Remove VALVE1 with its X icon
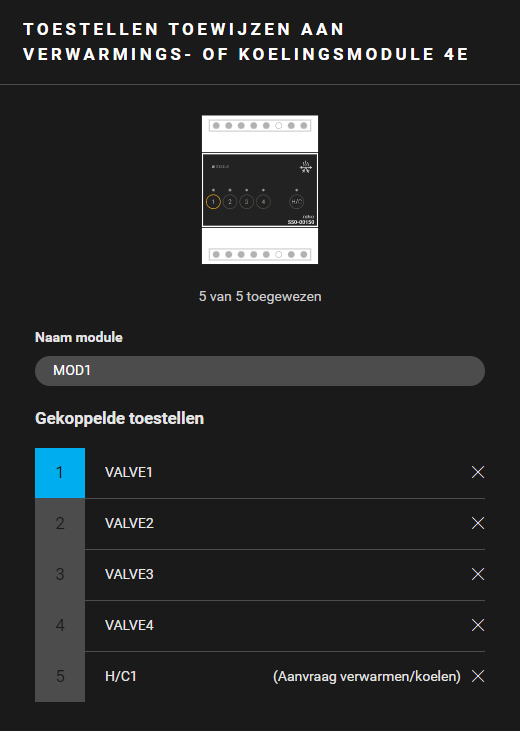520x731 pixels. coord(478,472)
